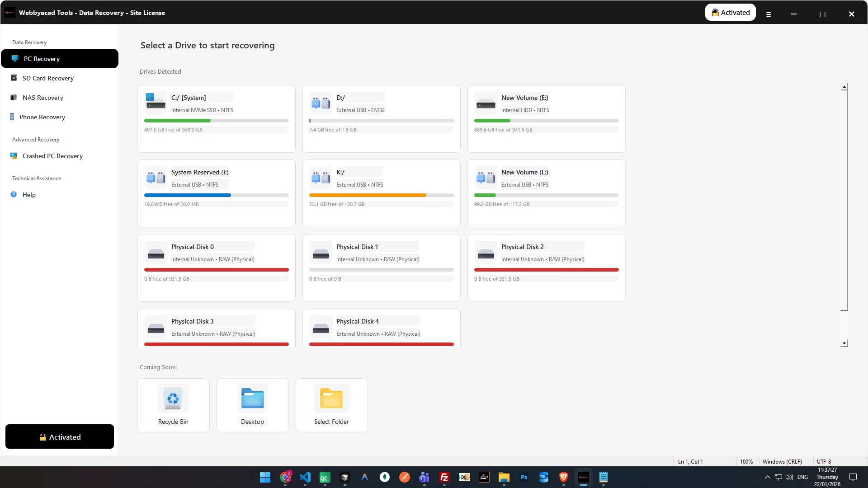The width and height of the screenshot is (868, 488).
Task: Select Physical Disk 0 for recovery
Action: 216,267
